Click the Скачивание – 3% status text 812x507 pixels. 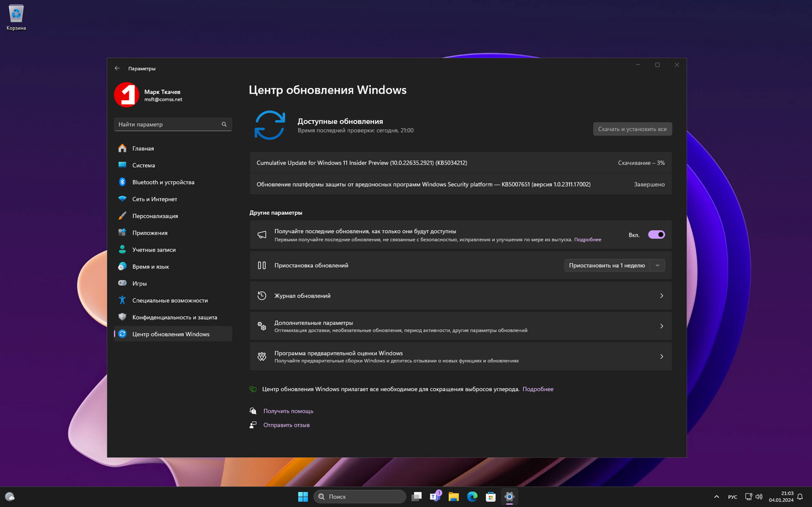click(x=641, y=163)
